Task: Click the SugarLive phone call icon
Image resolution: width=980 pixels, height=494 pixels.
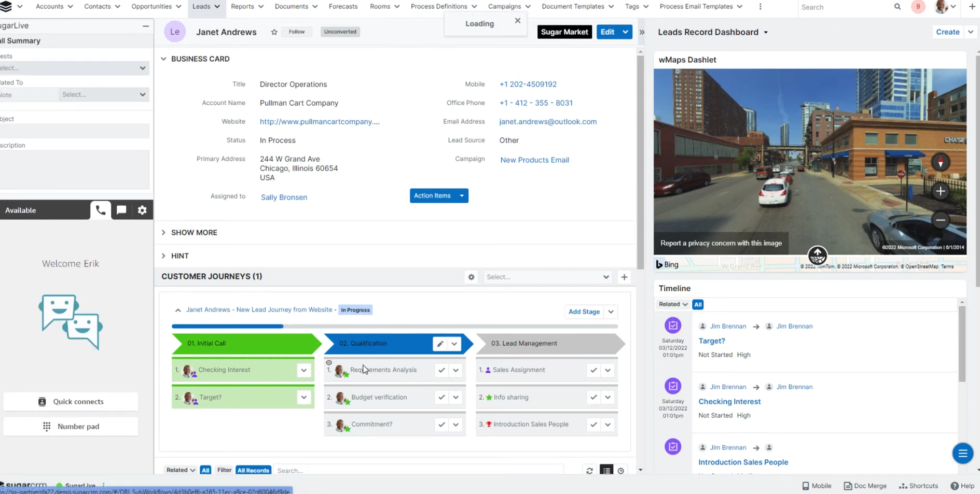Action: click(x=101, y=210)
